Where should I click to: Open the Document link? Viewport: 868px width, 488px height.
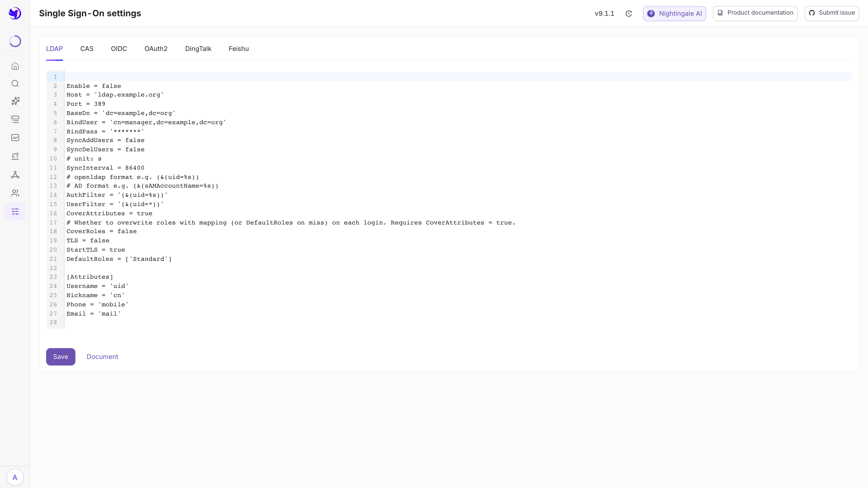(103, 357)
